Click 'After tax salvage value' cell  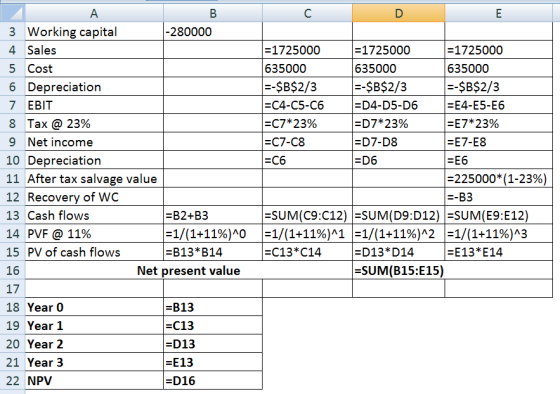(x=94, y=179)
